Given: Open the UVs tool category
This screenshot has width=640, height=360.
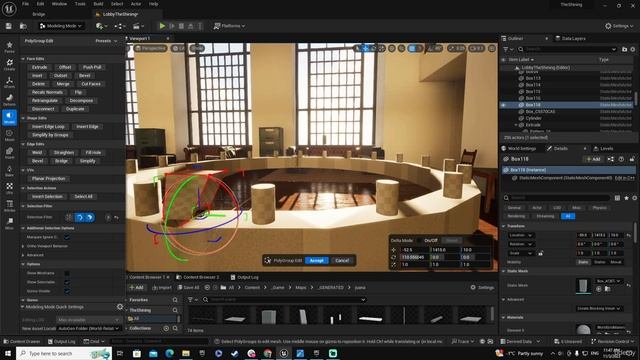Looking at the screenshot, I should (x=9, y=188).
